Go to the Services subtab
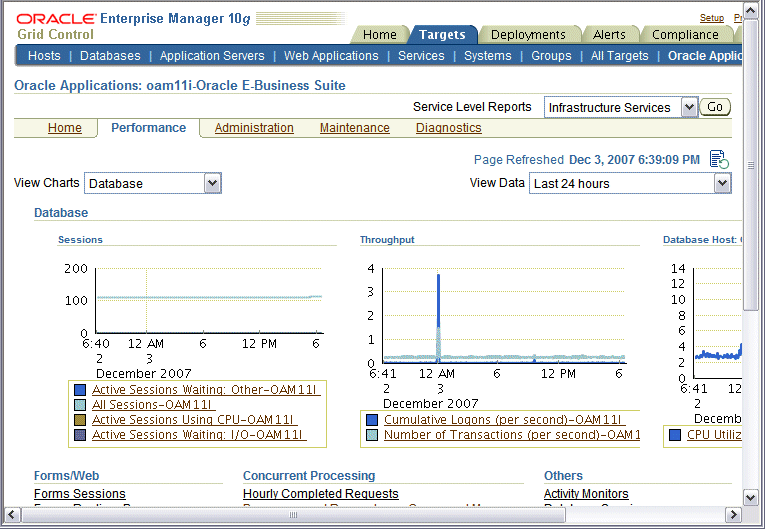Viewport: 765px width, 529px height. tap(421, 56)
